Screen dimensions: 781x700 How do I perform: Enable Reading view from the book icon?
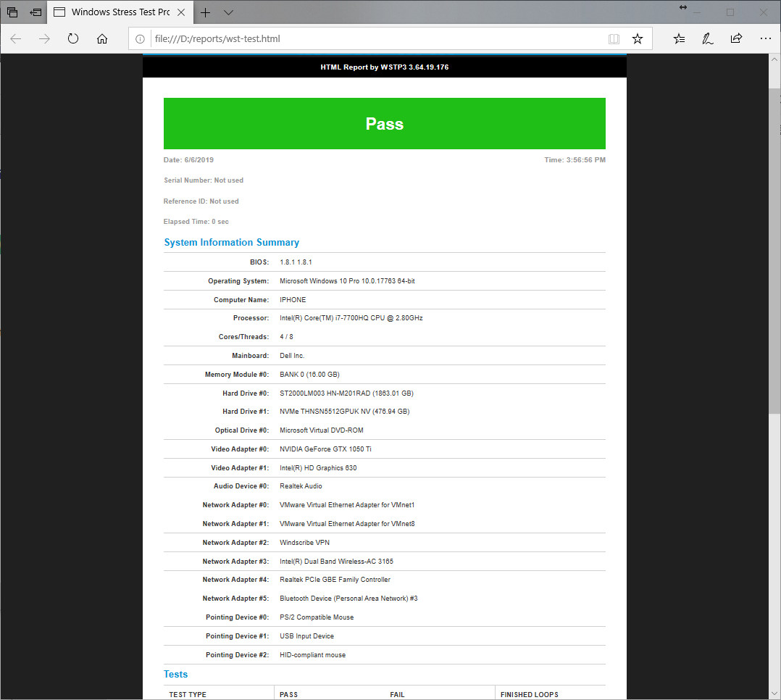click(614, 39)
